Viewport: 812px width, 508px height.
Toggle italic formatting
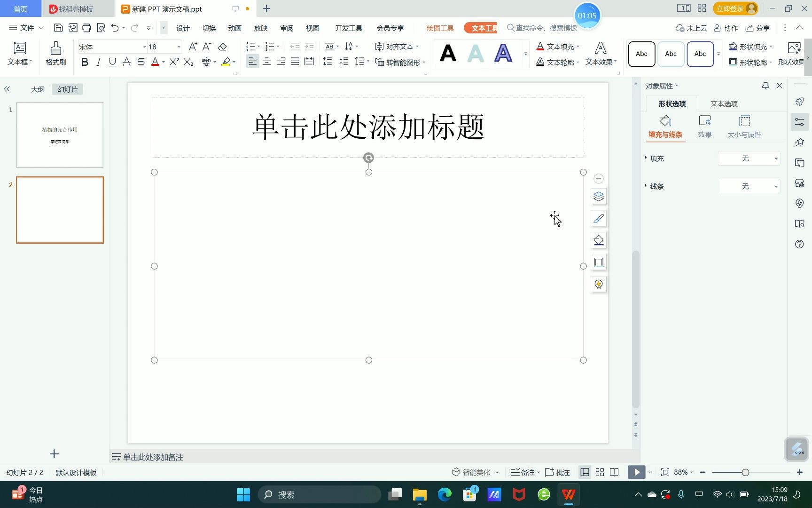98,62
